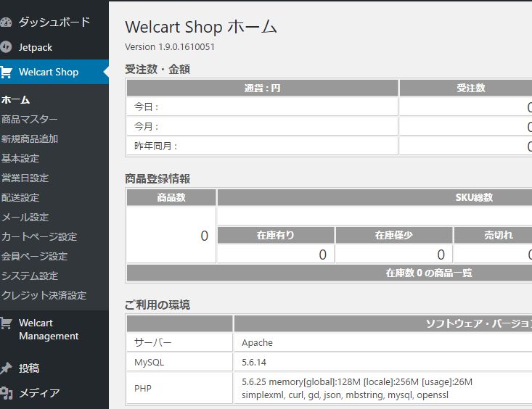Click the サーバー row label
The image size is (532, 409).
[x=153, y=342]
